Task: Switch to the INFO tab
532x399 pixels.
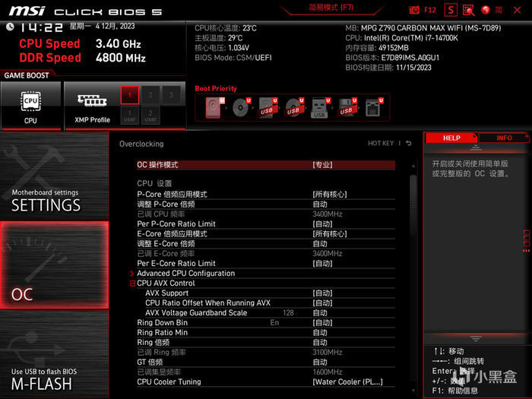Action: point(504,138)
